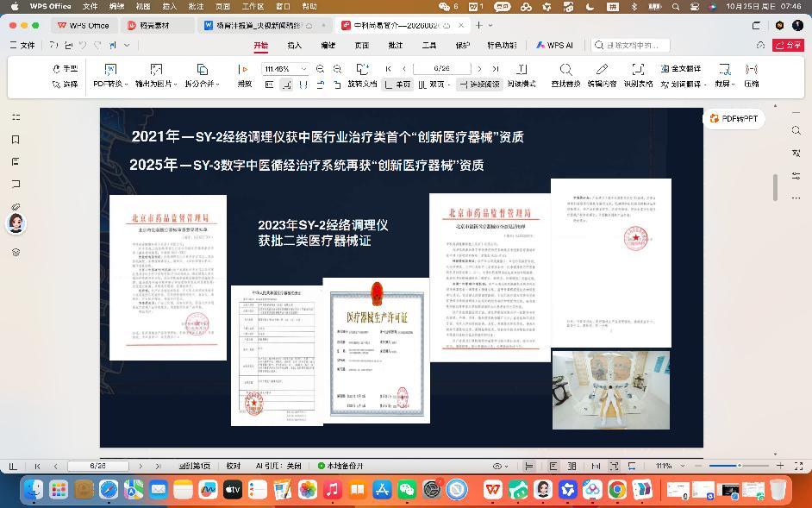812x508 pixels.
Task: Switch to the 插入 ribbon tab
Action: click(x=295, y=46)
